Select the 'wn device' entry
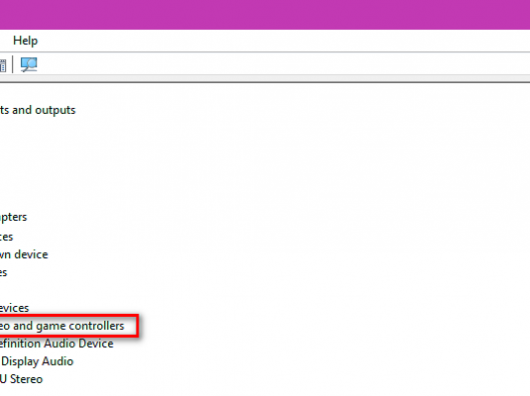 point(24,254)
